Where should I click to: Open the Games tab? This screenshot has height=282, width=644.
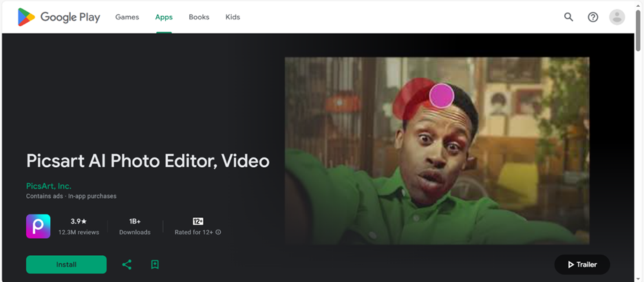[x=127, y=17]
